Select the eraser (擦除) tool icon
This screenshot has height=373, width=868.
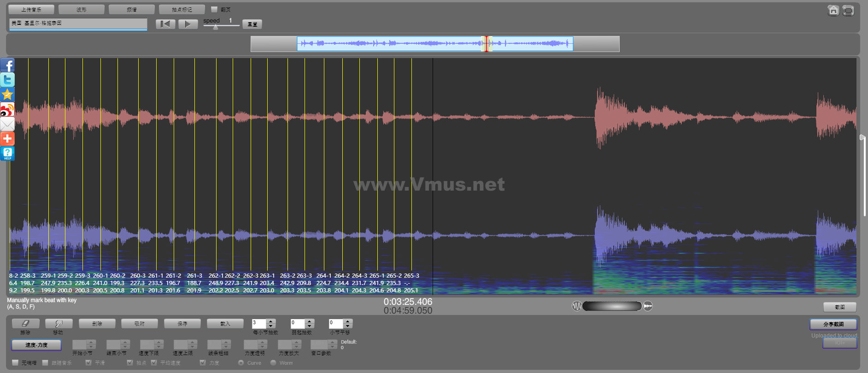click(25, 324)
